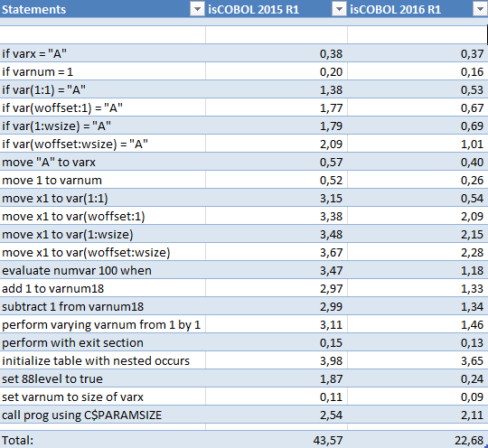Click the 'if varnum = 1' statement cell
Viewport: 488px width, 448px height.
pyautogui.click(x=103, y=71)
